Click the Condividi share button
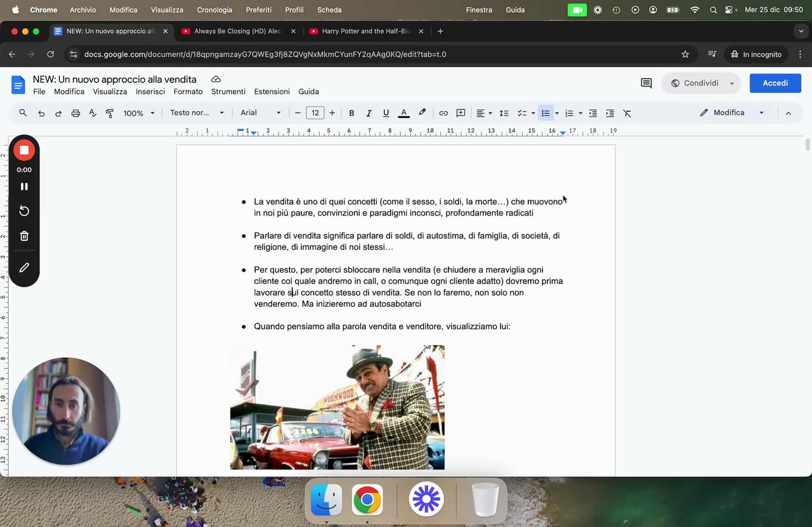This screenshot has height=527, width=812. (x=695, y=83)
